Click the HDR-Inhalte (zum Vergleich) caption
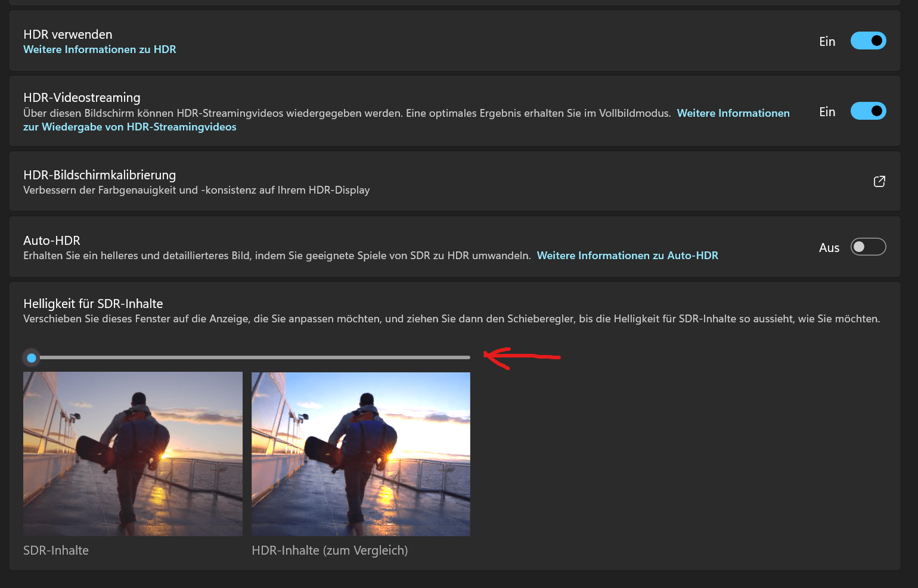This screenshot has height=588, width=918. click(330, 550)
